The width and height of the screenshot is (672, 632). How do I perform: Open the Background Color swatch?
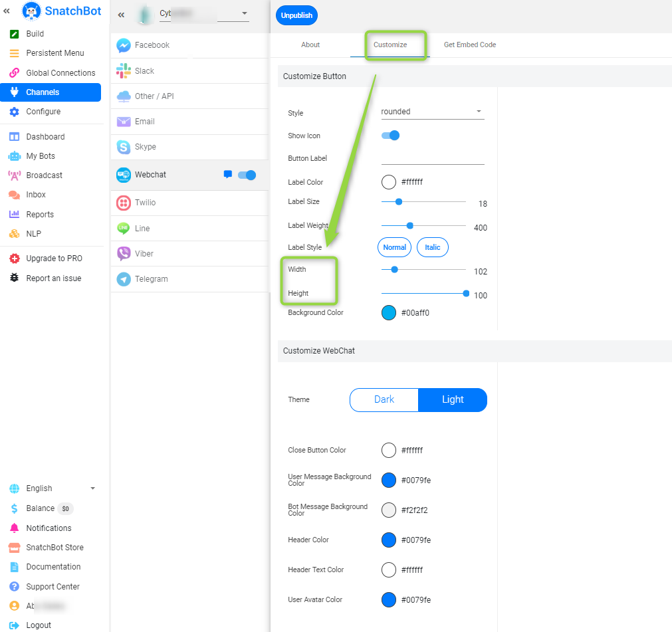tap(389, 312)
